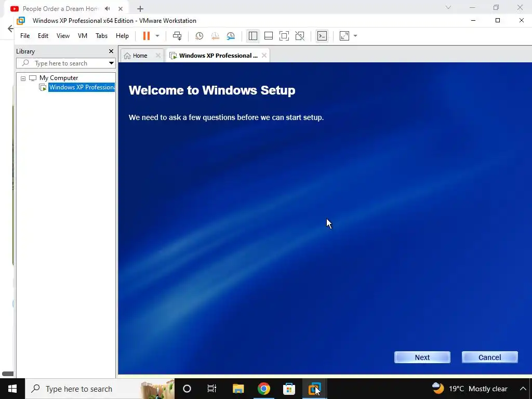This screenshot has height=399, width=532.
Task: Open Task View on the taskbar
Action: (212, 389)
